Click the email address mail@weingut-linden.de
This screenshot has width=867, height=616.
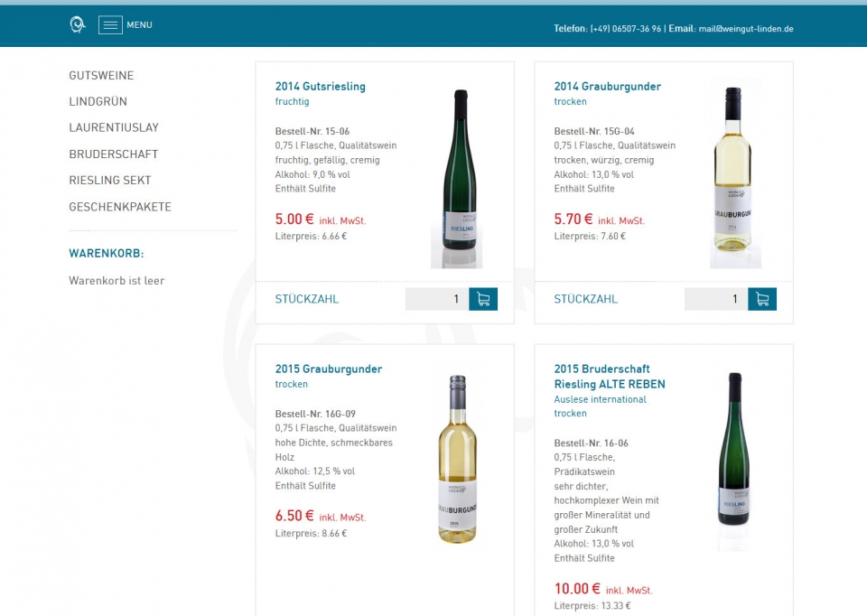[x=746, y=29]
